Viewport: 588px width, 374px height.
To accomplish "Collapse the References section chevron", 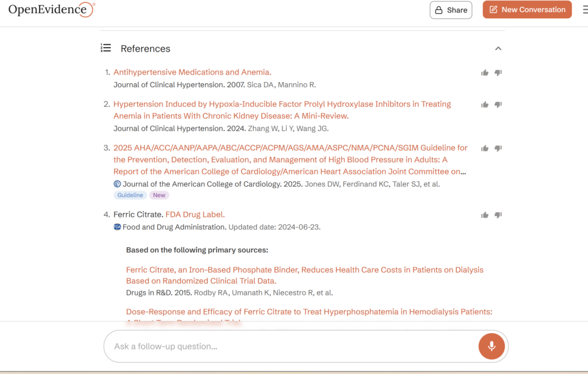I will pyautogui.click(x=498, y=49).
